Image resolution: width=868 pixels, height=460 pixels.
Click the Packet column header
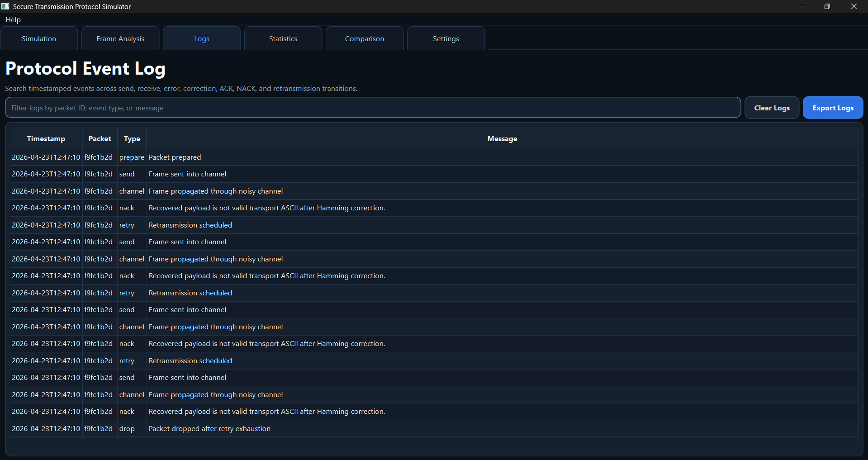(100, 139)
